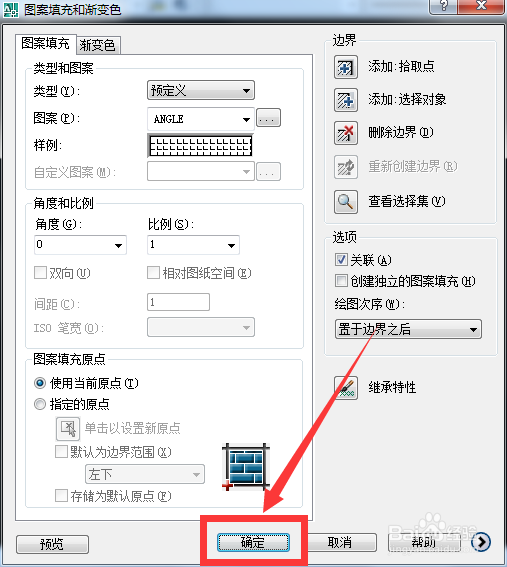The image size is (507, 567).
Task: Click the set new origin cursor icon
Action: click(x=68, y=429)
